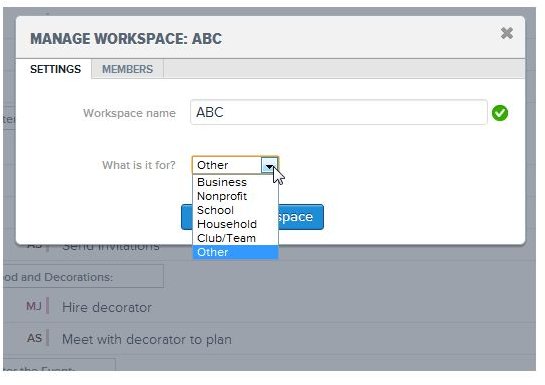This screenshot has height=385, width=545.
Task: Click the Send invitations task behind dialog
Action: click(x=111, y=247)
